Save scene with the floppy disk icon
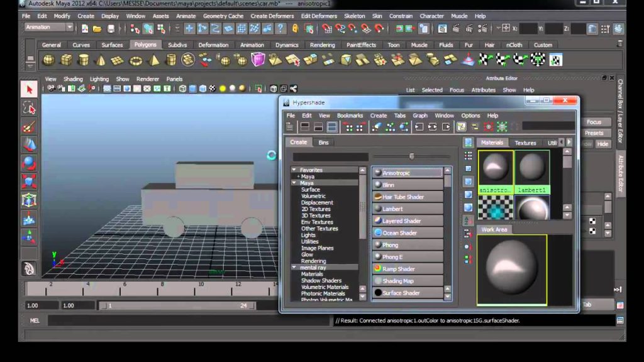Screen dimensions: 644x362 pos(111,29)
